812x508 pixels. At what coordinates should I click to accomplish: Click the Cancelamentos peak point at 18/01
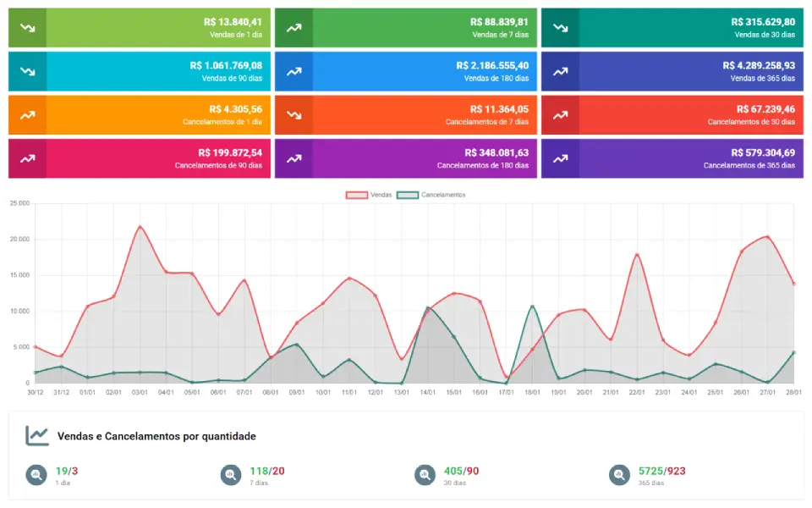532,306
